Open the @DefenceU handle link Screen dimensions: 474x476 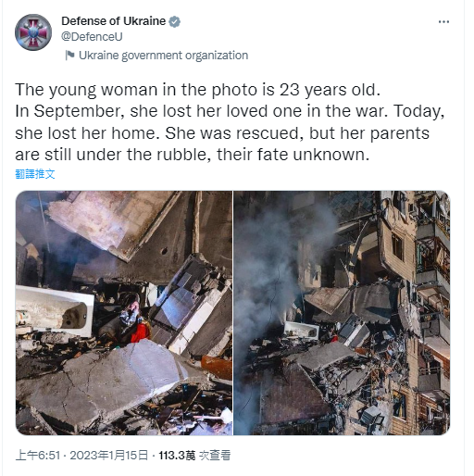coord(92,37)
